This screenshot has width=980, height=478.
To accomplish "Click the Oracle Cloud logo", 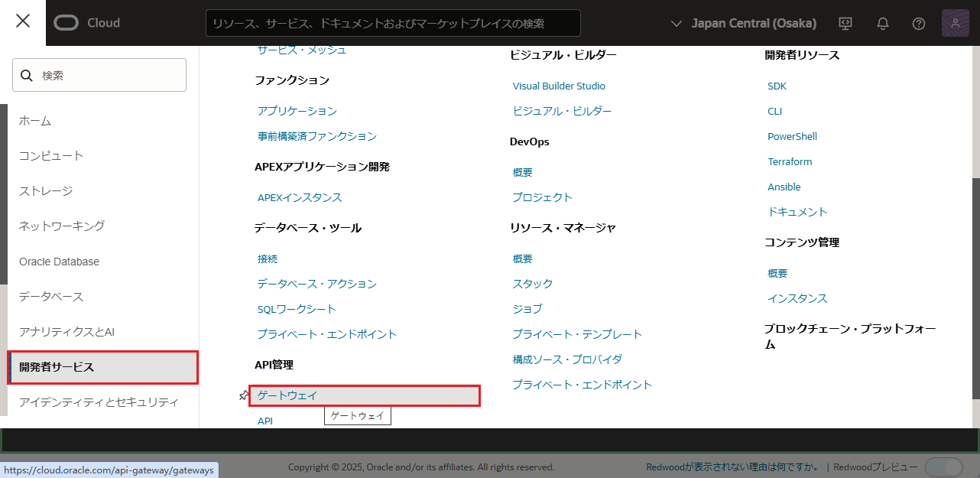I will click(x=87, y=23).
